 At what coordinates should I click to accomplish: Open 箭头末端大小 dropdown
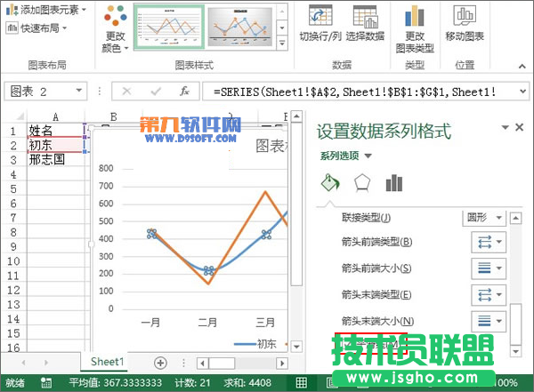pyautogui.click(x=489, y=321)
